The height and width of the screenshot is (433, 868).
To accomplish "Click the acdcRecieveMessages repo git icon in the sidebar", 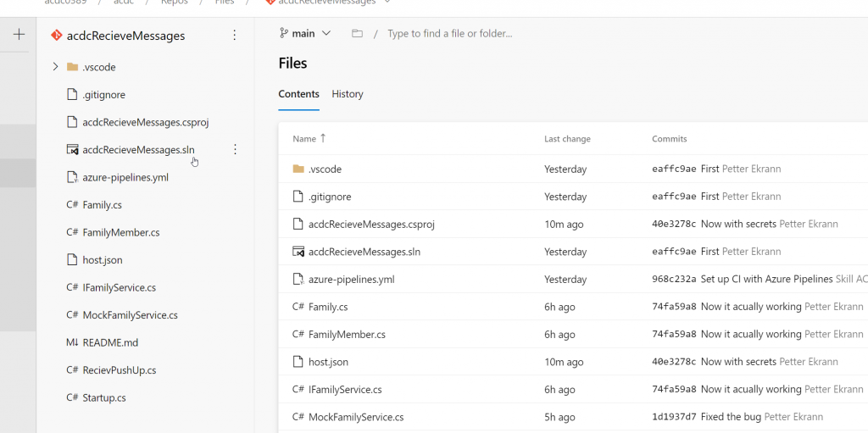I will 57,36.
